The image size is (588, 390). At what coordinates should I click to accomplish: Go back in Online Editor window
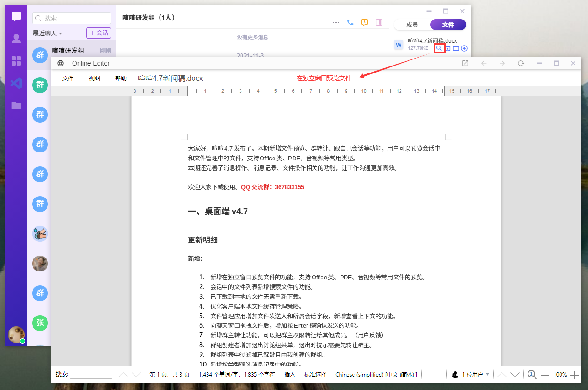tap(484, 63)
